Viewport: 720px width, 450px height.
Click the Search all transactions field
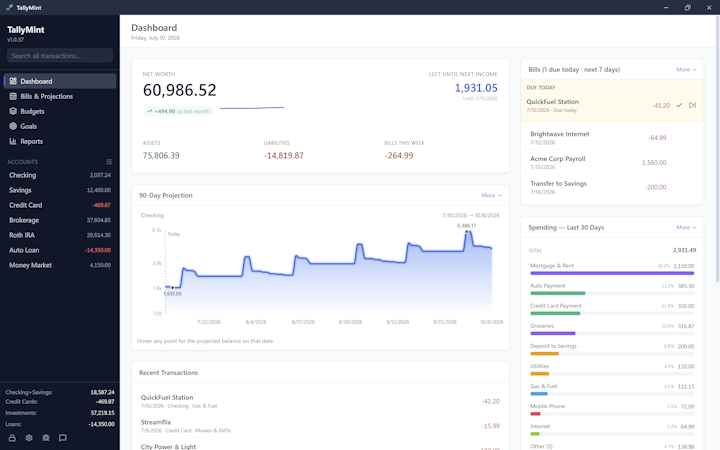(60, 56)
